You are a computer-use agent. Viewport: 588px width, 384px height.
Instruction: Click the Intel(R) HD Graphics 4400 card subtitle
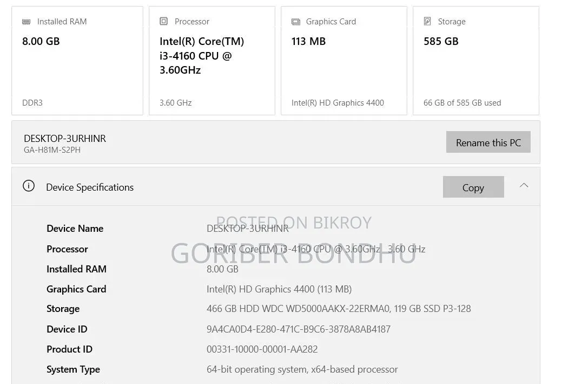click(x=338, y=103)
